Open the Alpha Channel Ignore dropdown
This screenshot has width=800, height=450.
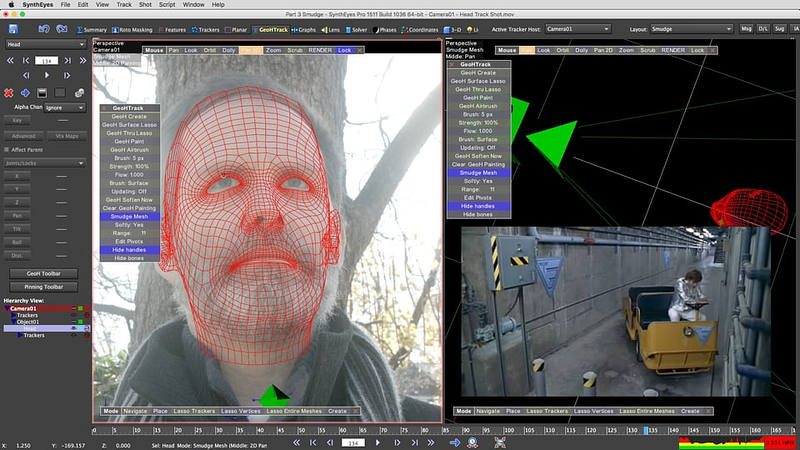coord(62,108)
